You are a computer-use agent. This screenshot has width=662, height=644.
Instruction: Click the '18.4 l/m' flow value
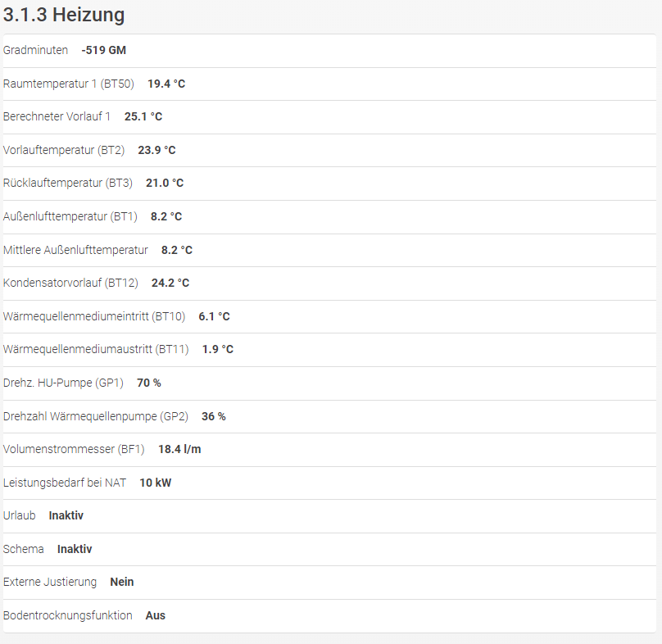click(x=180, y=449)
